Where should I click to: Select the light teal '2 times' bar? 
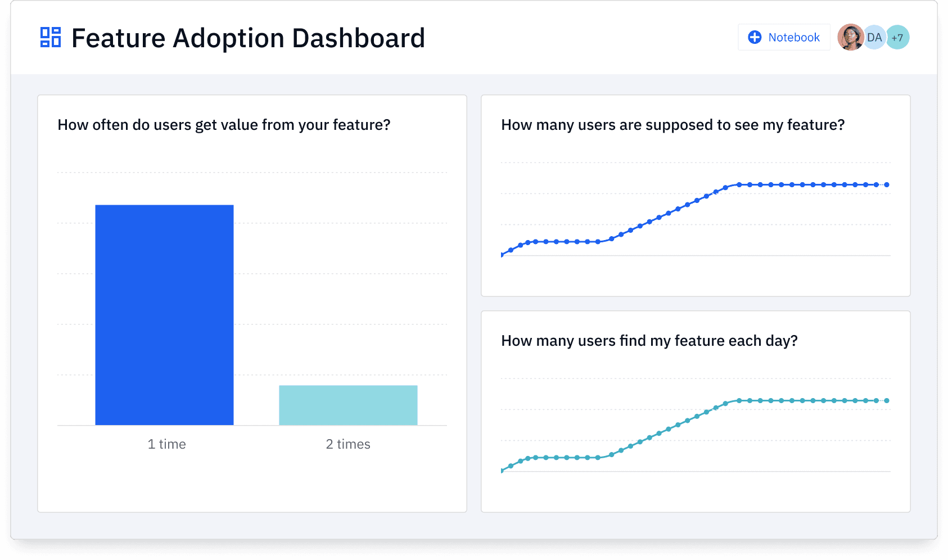tap(348, 405)
